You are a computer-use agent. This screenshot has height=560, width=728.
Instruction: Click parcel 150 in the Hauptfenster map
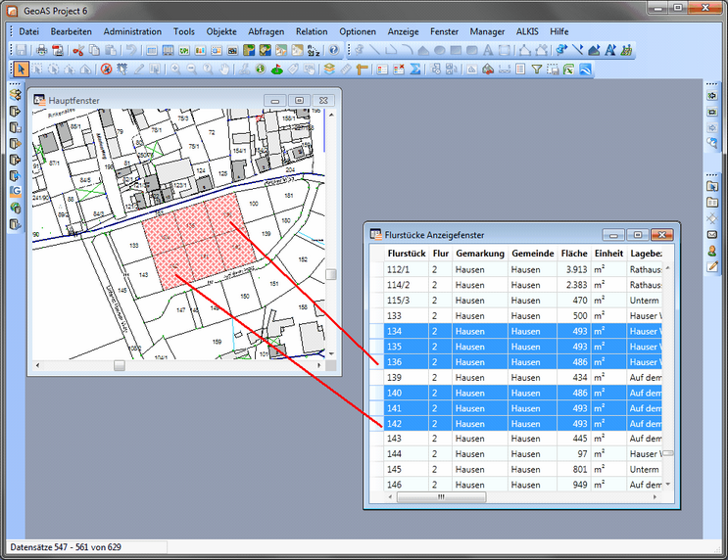coord(245,296)
